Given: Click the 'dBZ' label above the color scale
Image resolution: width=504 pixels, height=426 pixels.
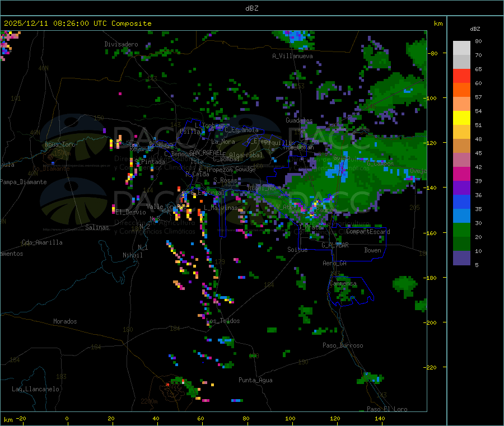Looking at the screenshot, I should [475, 29].
